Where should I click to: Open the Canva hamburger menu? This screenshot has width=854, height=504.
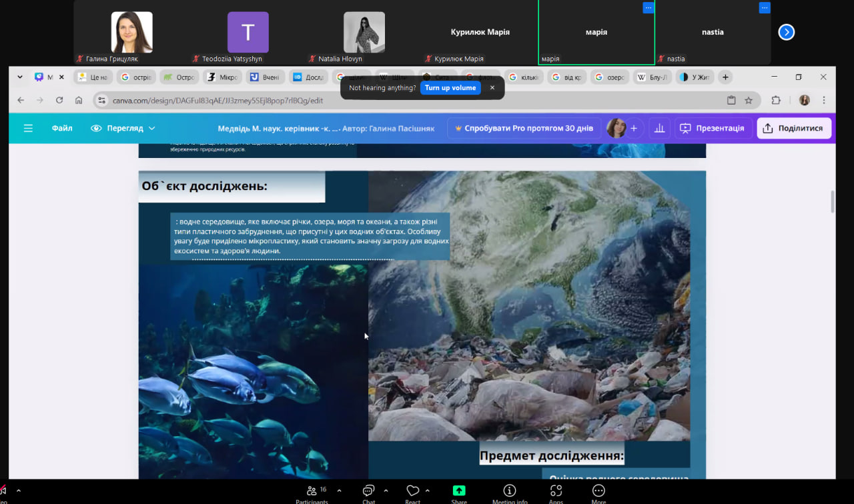point(28,128)
